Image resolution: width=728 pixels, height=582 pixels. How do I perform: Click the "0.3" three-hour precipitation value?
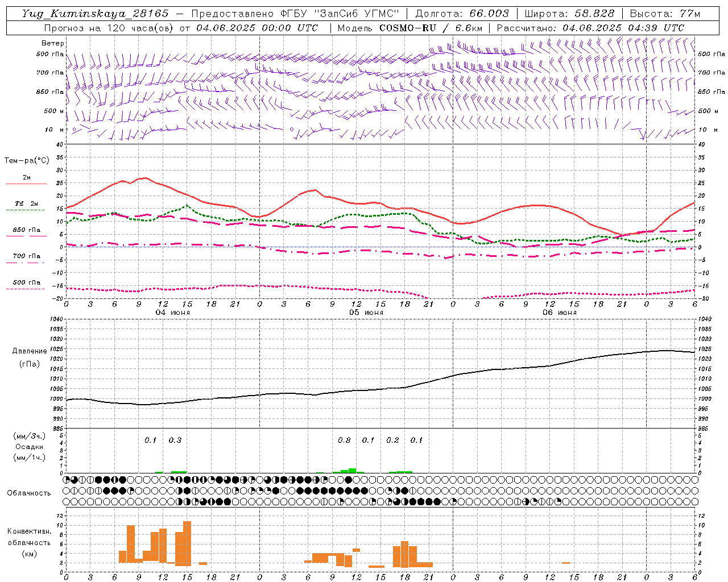tap(175, 440)
